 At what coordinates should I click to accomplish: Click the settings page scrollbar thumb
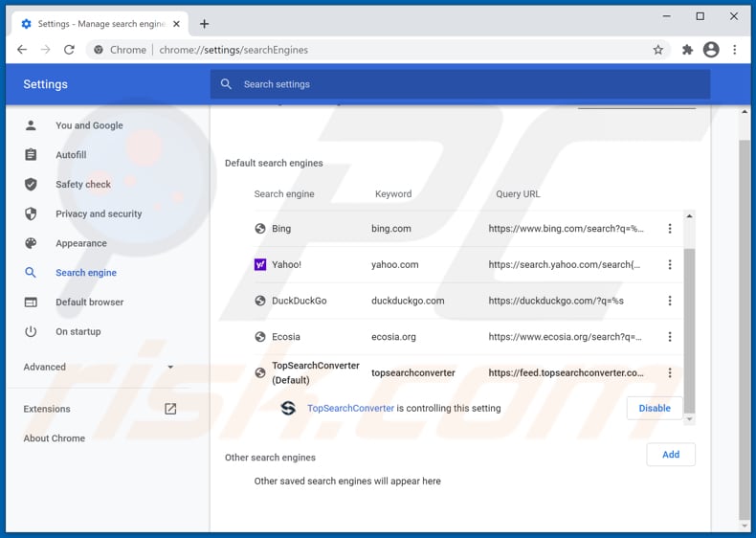[745, 328]
